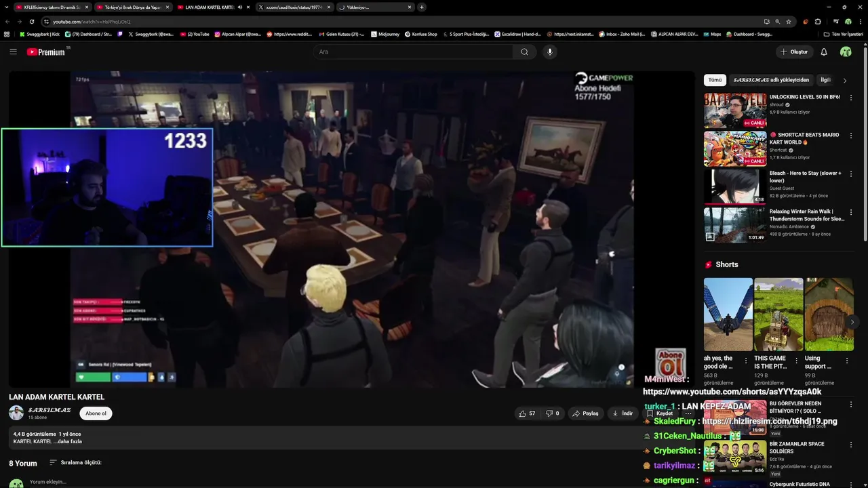Subscribe with the Abone ol button
This screenshot has width=868, height=488.
pos(96,413)
